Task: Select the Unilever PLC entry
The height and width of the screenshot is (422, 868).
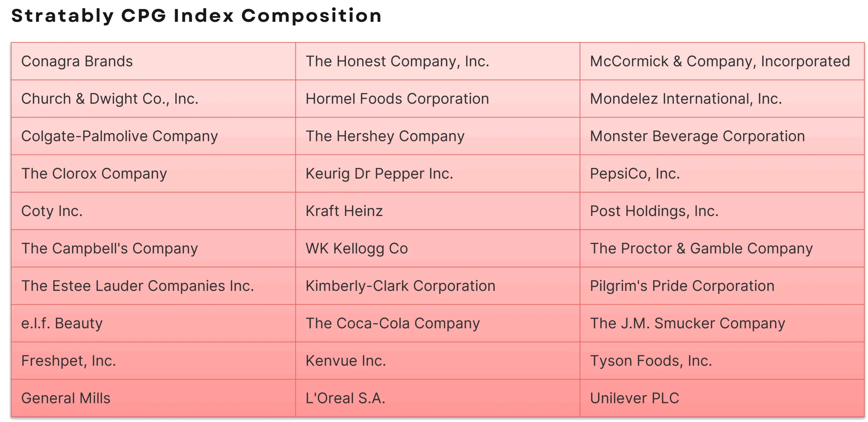Action: (635, 398)
